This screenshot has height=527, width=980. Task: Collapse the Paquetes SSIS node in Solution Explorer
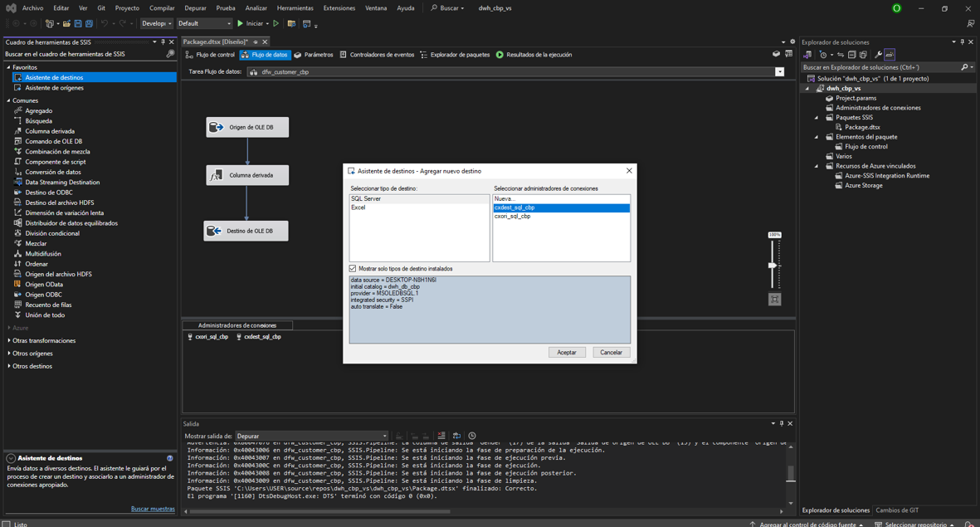click(x=817, y=118)
